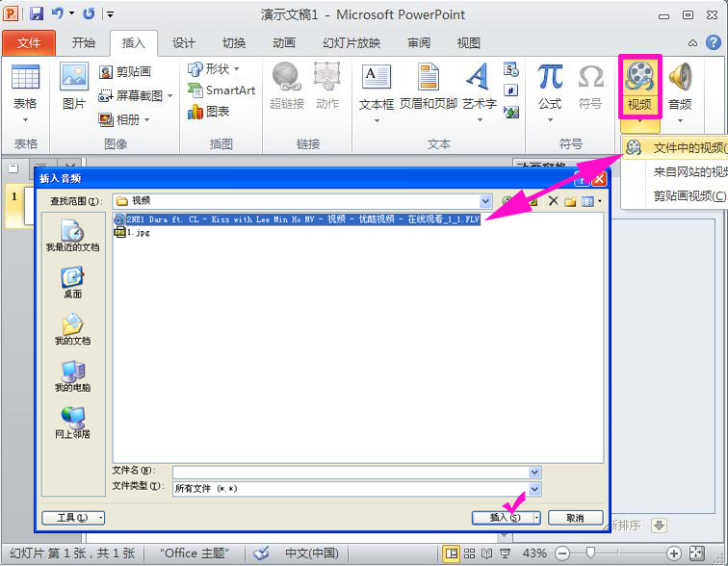Zoom out with the minus button
728x566 pixels.
(x=562, y=553)
